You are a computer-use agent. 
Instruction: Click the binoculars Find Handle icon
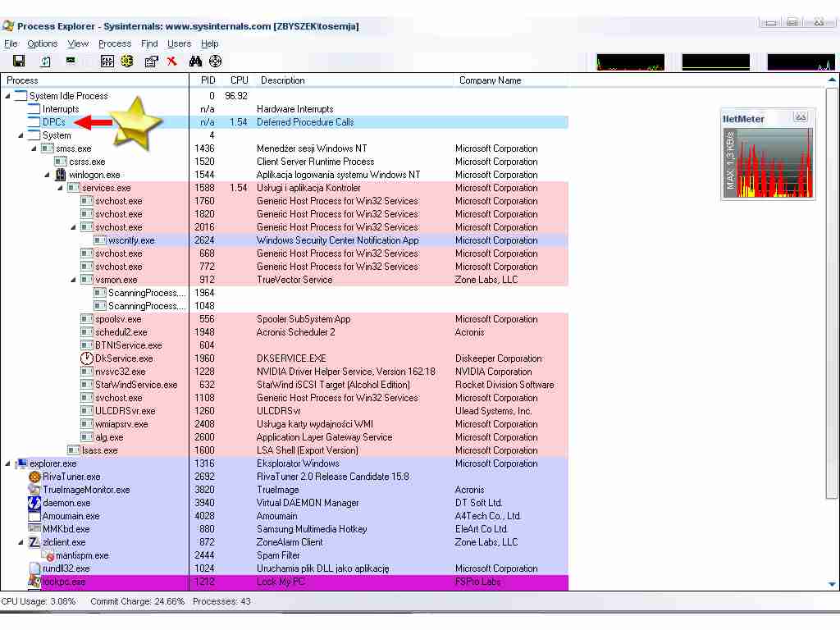195,61
